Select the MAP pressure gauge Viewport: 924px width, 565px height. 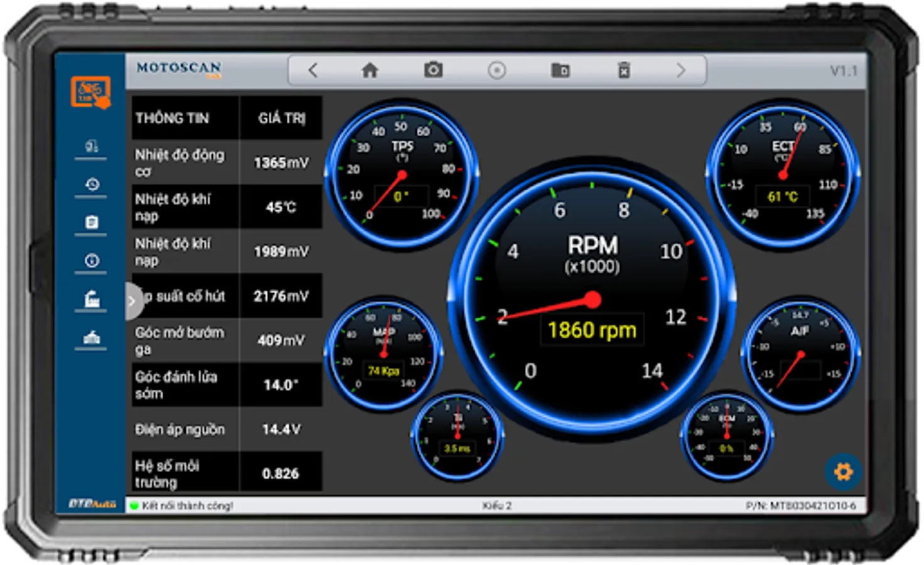(x=383, y=353)
